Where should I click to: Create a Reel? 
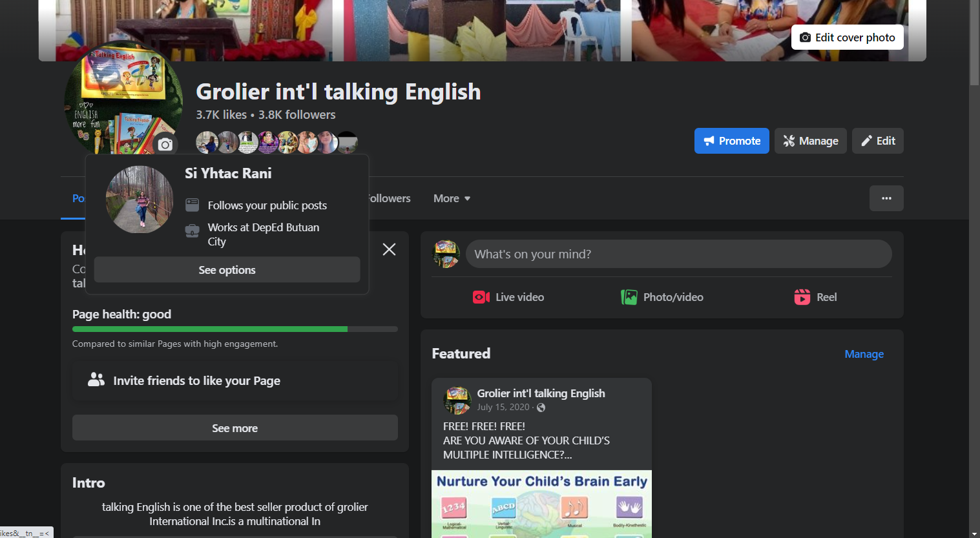(x=815, y=297)
